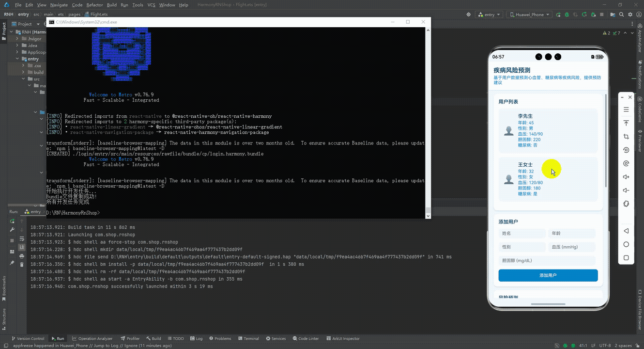Open the Terminal tool window tab
The width and height of the screenshot is (644, 349).
pos(248,338)
